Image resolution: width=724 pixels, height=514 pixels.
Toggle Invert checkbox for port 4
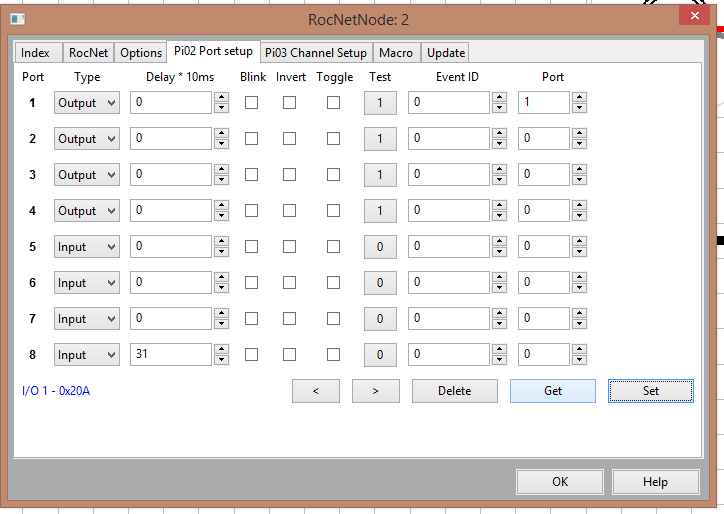[289, 210]
